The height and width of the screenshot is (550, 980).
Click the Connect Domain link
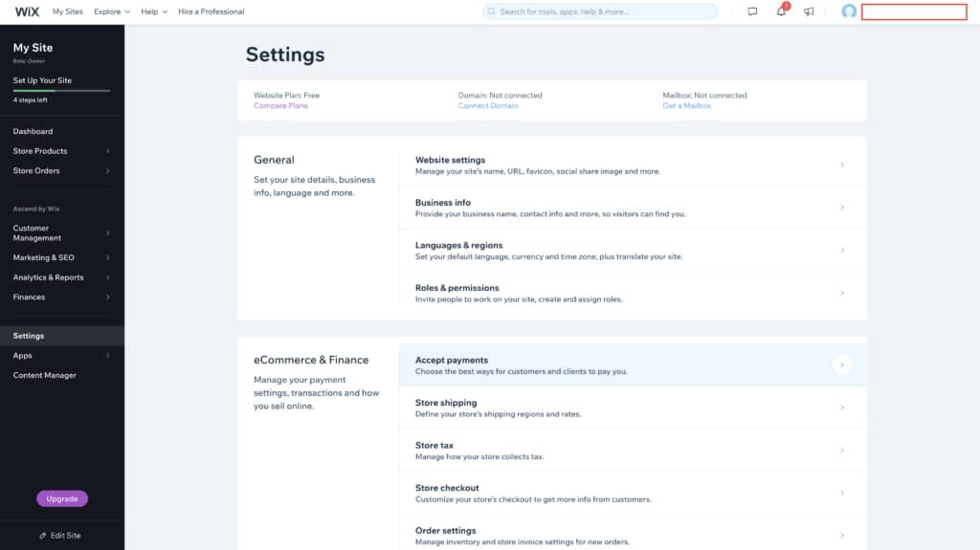pos(488,105)
